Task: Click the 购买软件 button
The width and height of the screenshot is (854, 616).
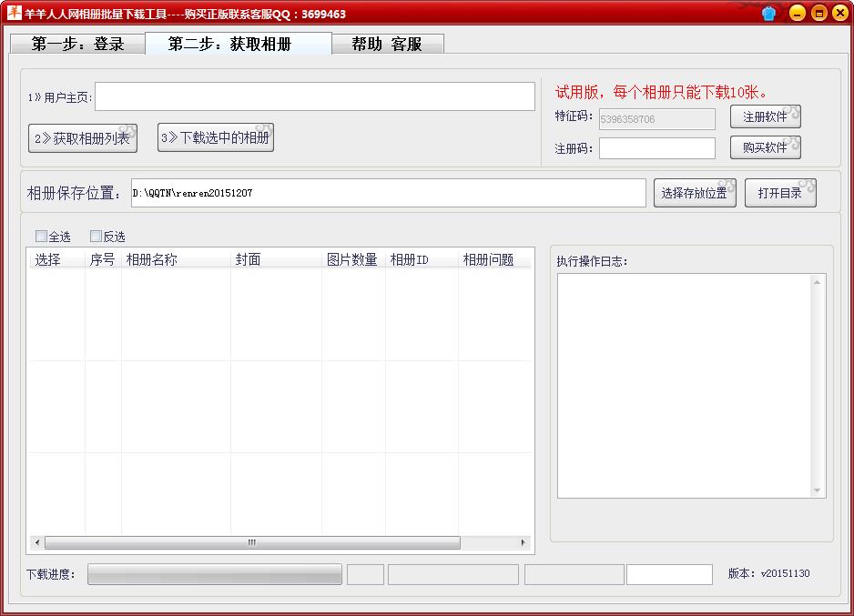Action: tap(765, 147)
